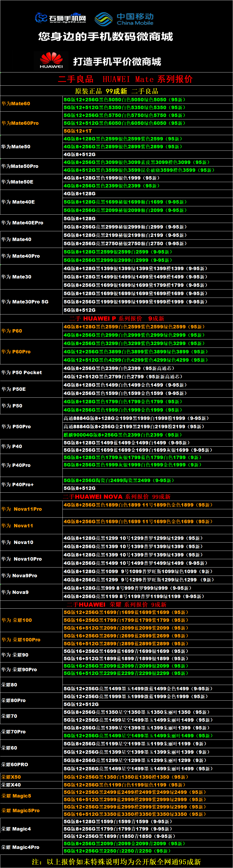This screenshot has height=868, width=233.
Task: Select the Nova9 4G版8+128G亮黑999 row
Action: point(148,588)
